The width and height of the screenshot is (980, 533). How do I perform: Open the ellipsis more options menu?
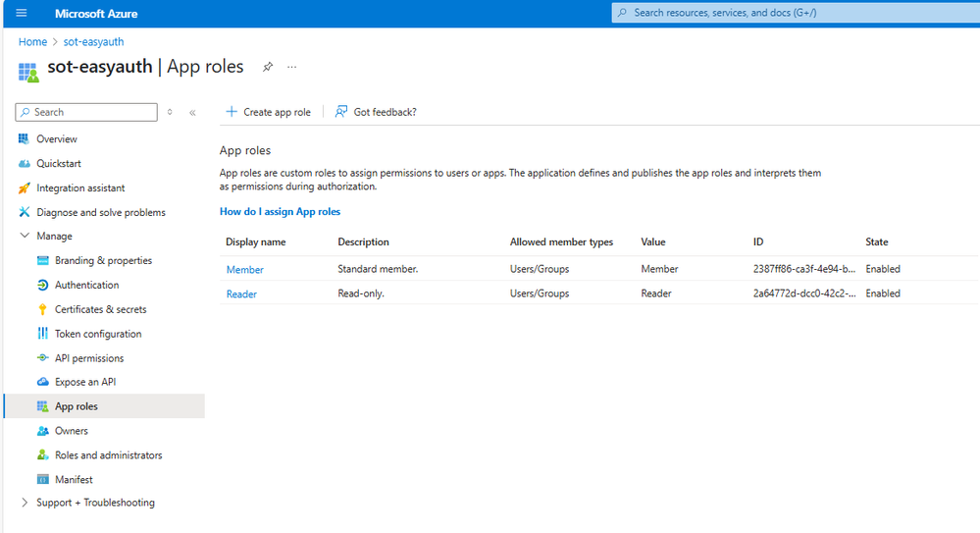291,67
